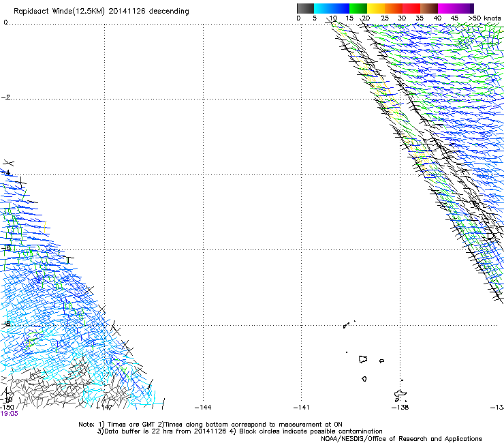Click the purple '19:05' swath time label

pos(9,414)
